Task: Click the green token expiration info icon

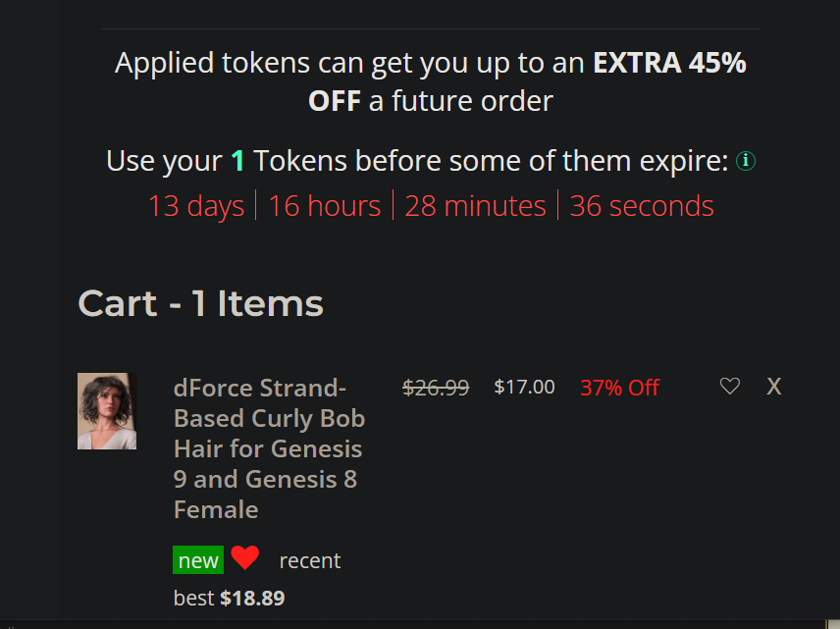Action: [x=746, y=161]
